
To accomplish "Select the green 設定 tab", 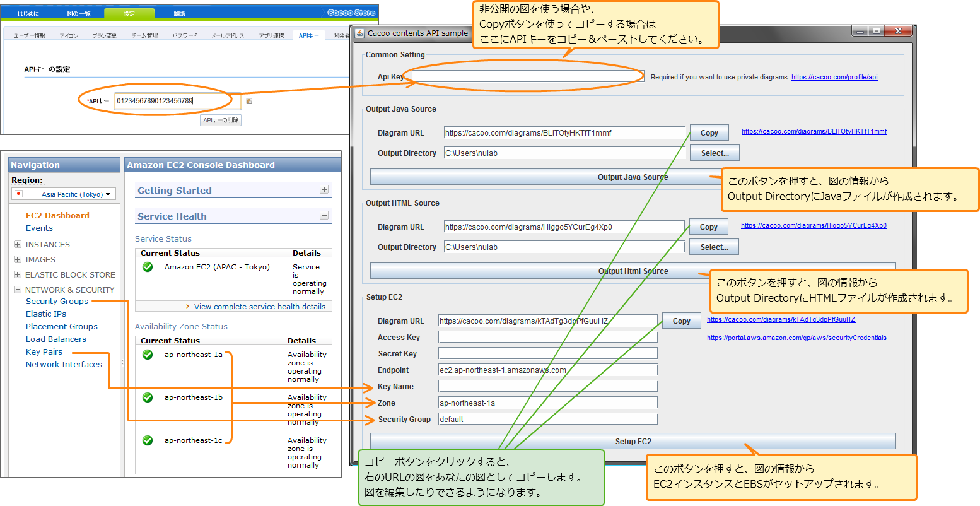I will click(129, 13).
